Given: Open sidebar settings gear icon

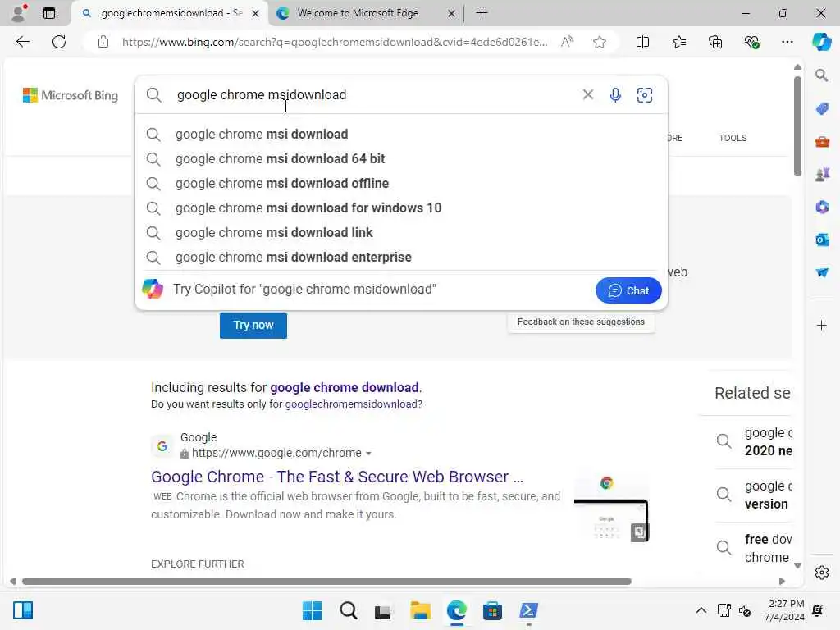Looking at the screenshot, I should coord(822,573).
